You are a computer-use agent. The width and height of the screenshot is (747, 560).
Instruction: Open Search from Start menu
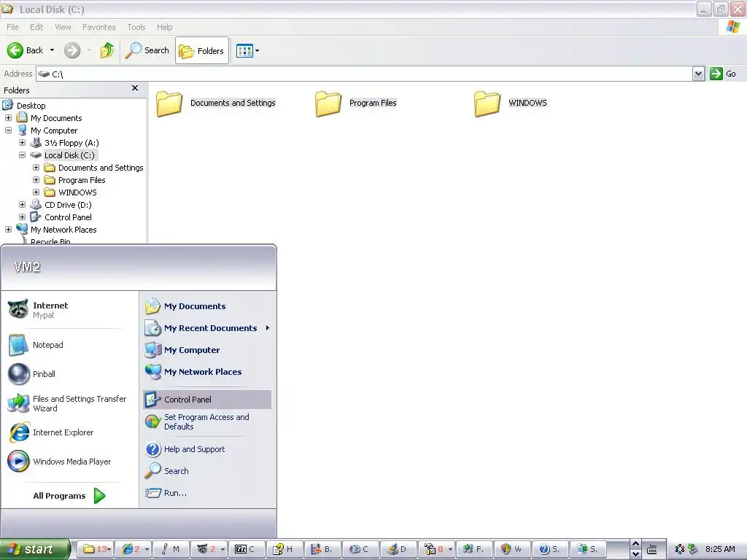(207, 471)
